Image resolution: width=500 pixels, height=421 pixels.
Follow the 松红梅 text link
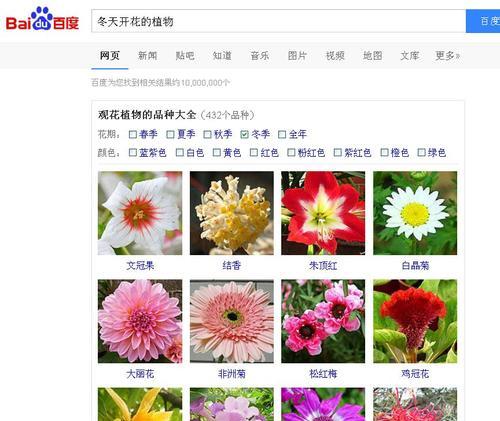[323, 374]
